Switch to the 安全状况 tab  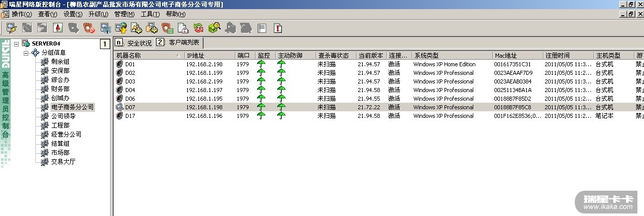tap(134, 42)
